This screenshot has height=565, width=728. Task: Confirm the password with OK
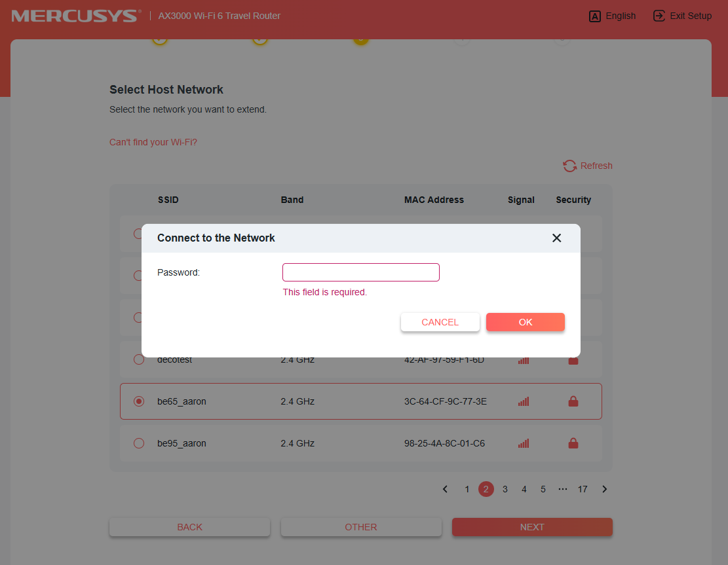click(x=525, y=322)
